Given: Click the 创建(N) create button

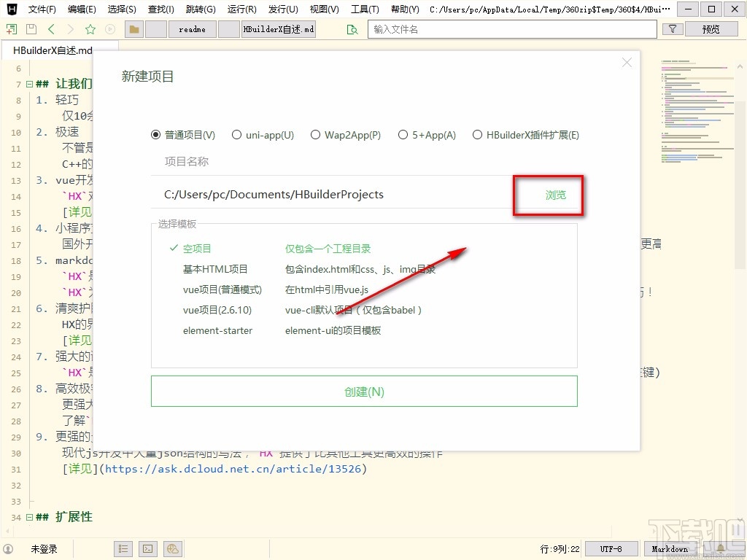Looking at the screenshot, I should click(x=364, y=392).
